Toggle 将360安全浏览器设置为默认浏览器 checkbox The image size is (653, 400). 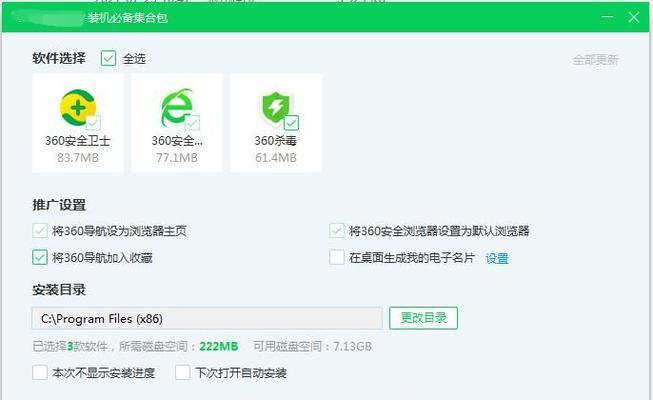tap(336, 230)
